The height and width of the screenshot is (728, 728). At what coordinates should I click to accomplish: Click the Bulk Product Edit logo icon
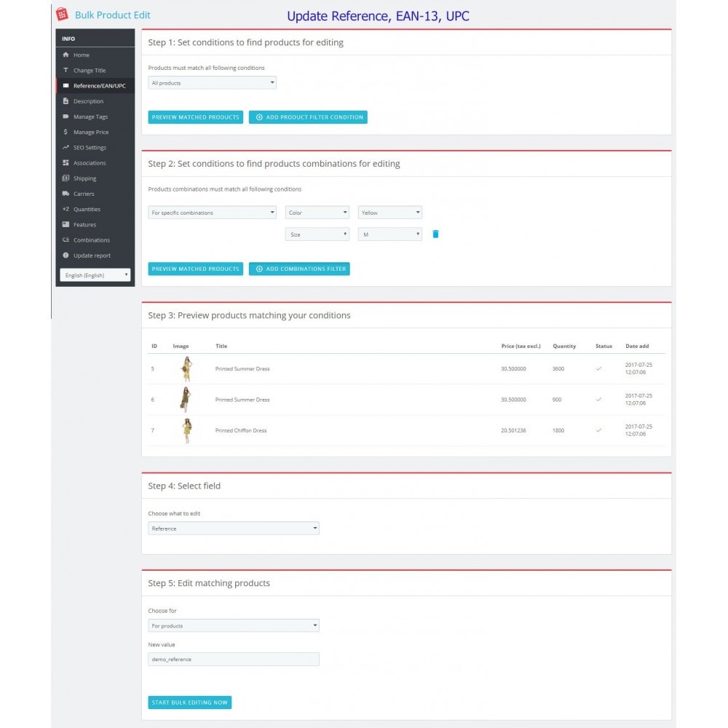[x=63, y=15]
